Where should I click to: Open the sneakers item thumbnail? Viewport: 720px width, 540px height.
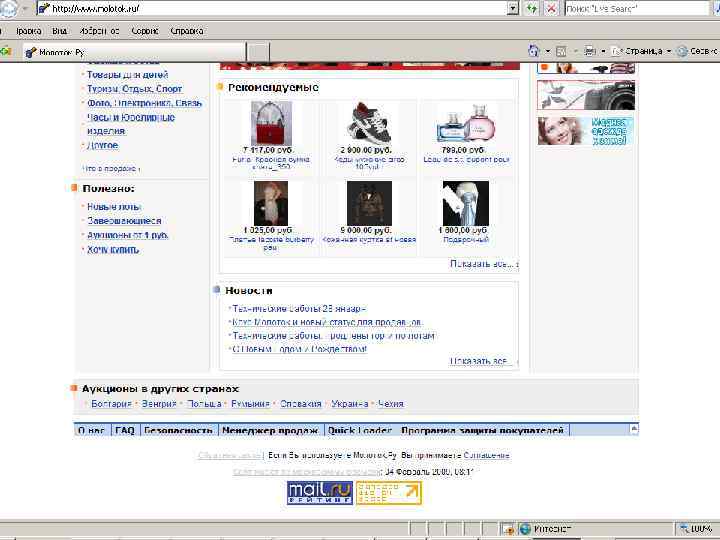369,123
